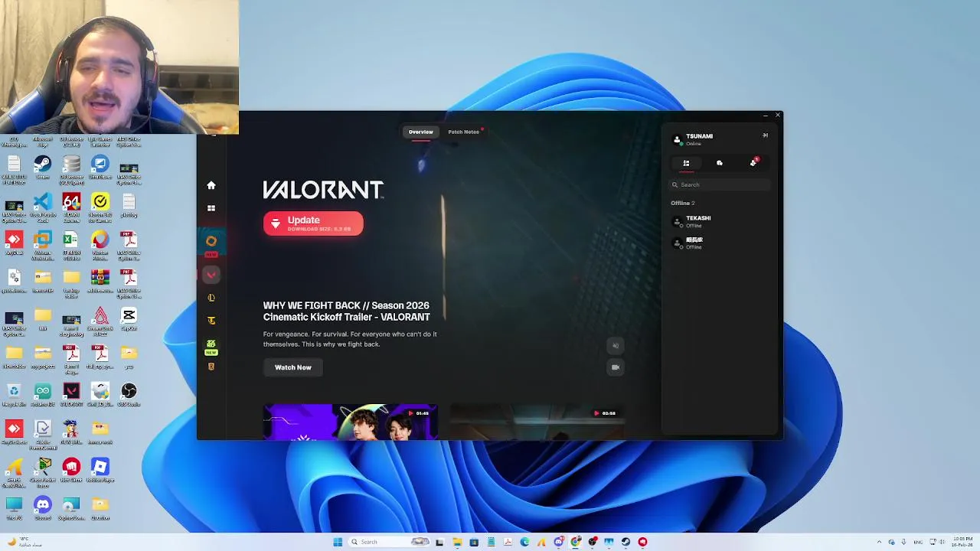Open friend requests icon with notification badge
The width and height of the screenshot is (980, 551).
coord(753,162)
